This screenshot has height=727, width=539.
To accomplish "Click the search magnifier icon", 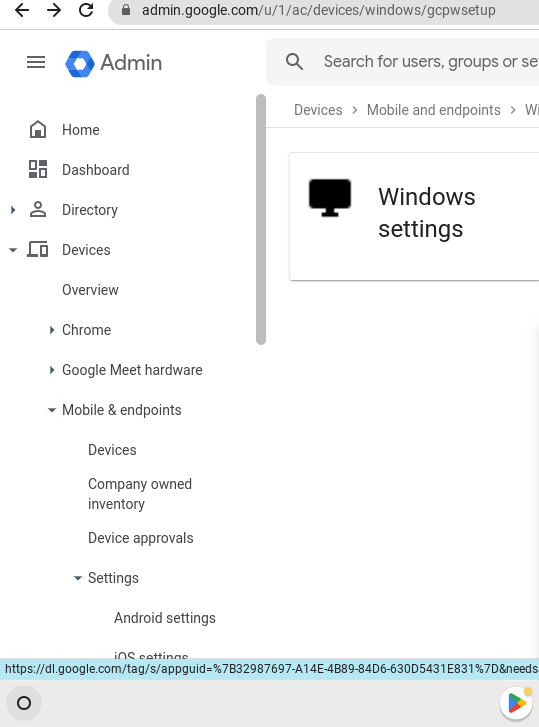I will (x=294, y=62).
